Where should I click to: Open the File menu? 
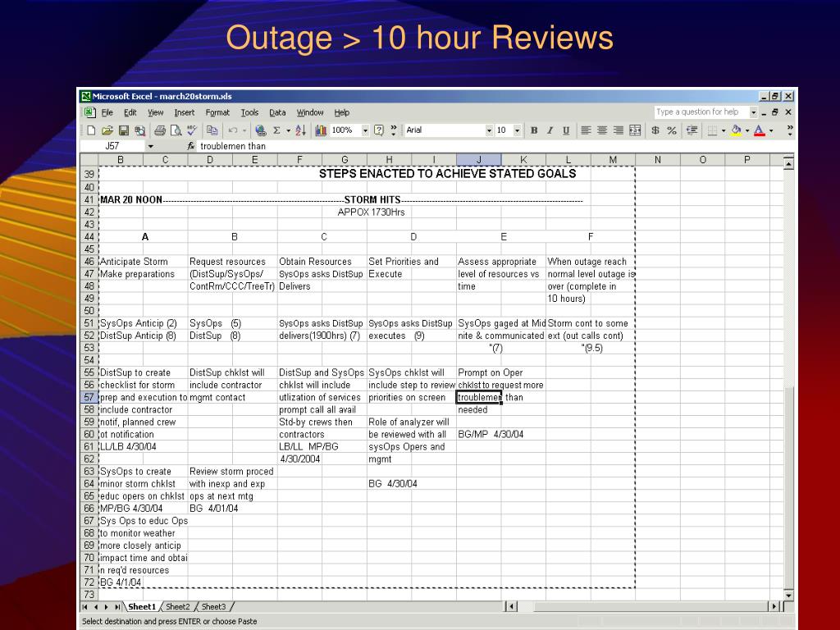click(x=107, y=112)
